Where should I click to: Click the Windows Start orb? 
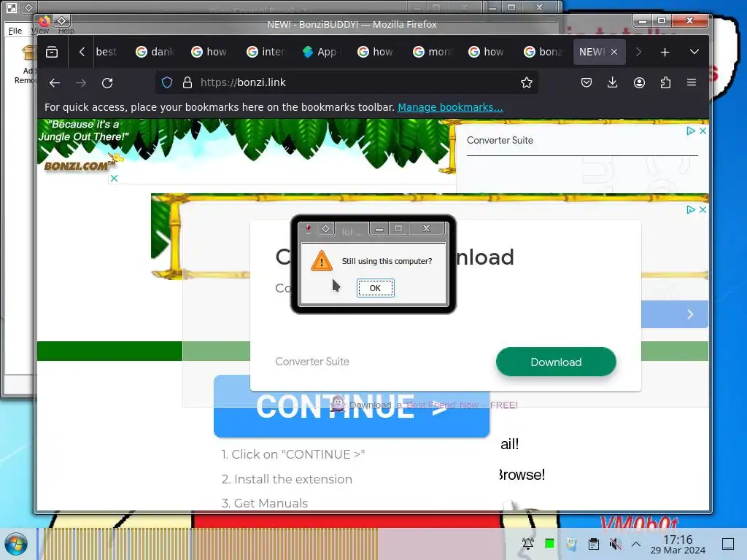pyautogui.click(x=16, y=544)
